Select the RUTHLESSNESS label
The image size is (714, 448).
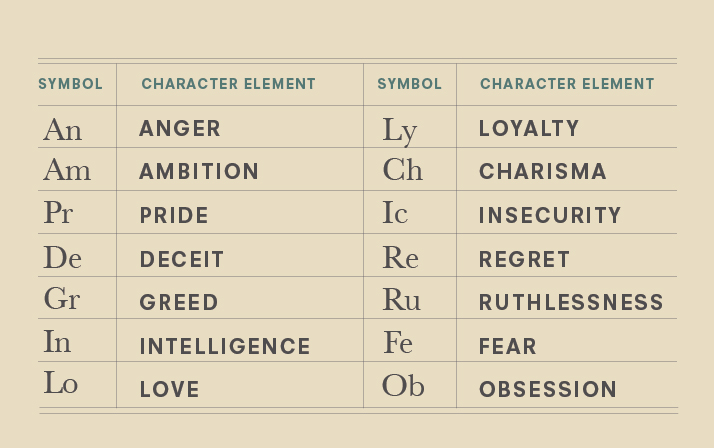(571, 302)
